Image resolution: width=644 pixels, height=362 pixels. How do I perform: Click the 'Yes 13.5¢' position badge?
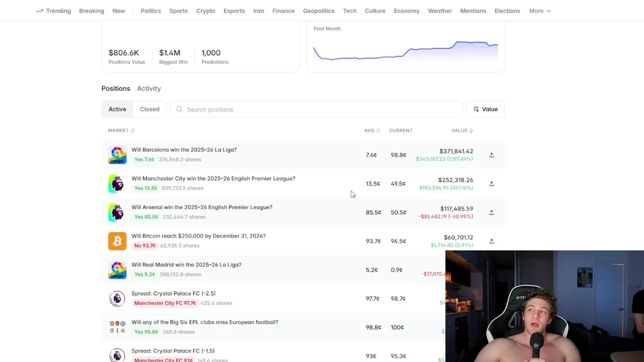146,188
